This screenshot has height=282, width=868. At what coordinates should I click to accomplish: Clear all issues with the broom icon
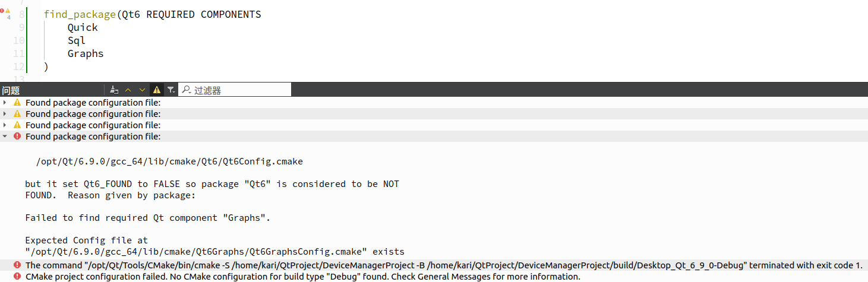[115, 90]
